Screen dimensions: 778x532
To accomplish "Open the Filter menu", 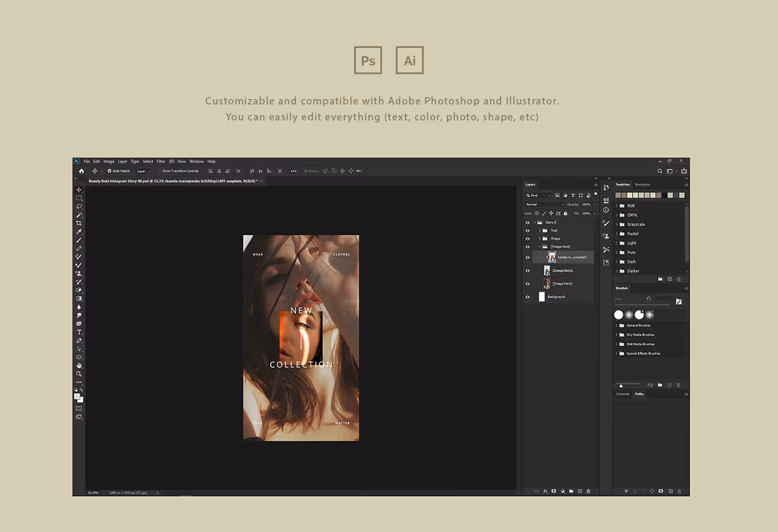I will tap(161, 162).
